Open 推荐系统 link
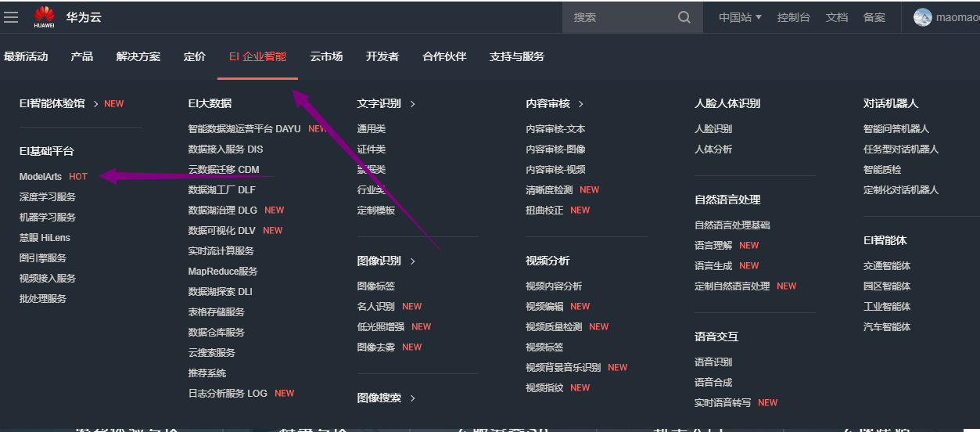Image resolution: width=980 pixels, height=432 pixels. (x=207, y=373)
